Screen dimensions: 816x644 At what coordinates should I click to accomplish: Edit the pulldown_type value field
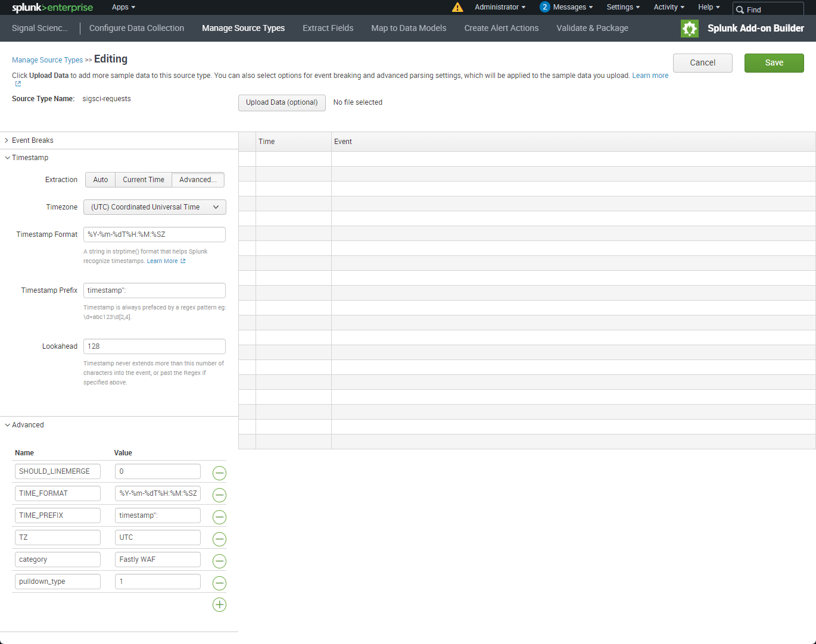(158, 582)
